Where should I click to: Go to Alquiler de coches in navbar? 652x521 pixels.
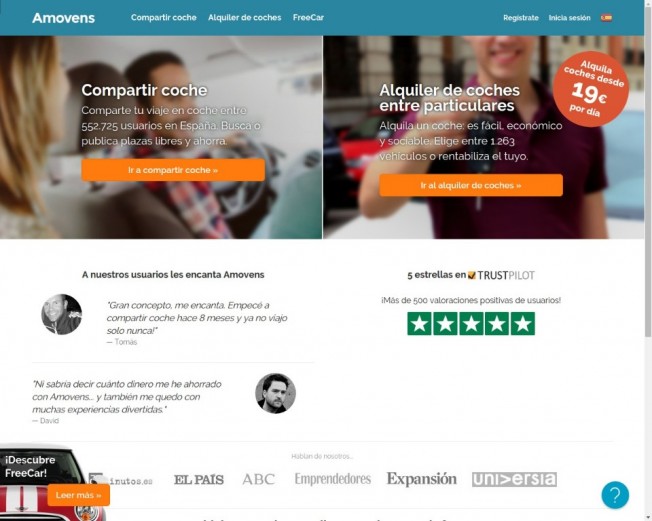(x=244, y=17)
